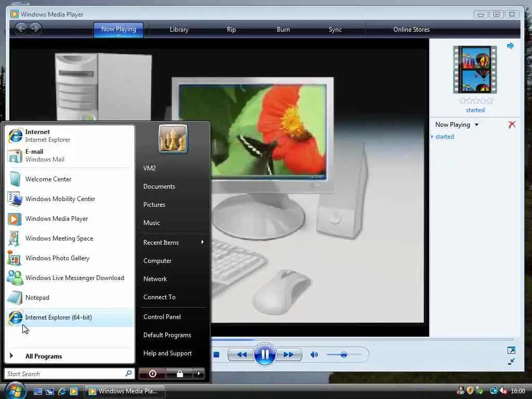Viewport: 532px width, 399px height.
Task: Open the Now Playing tab
Action: [x=118, y=30]
